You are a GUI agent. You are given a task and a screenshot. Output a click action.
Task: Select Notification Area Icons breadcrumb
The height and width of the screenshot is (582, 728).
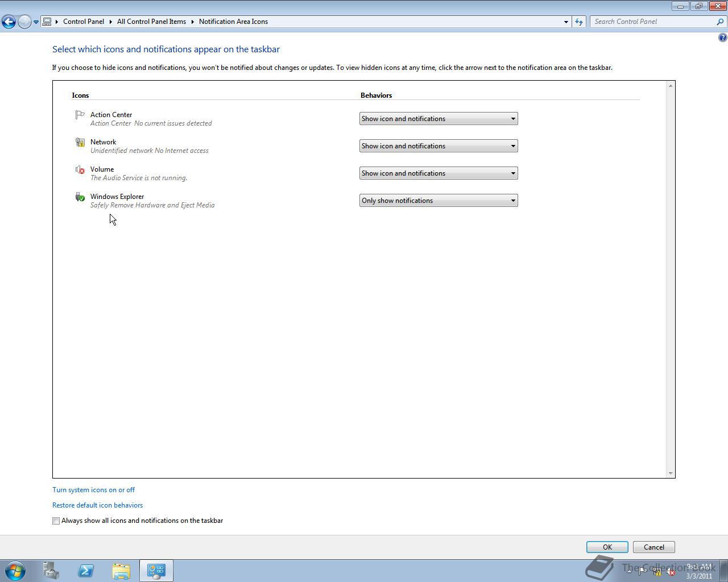[233, 22]
